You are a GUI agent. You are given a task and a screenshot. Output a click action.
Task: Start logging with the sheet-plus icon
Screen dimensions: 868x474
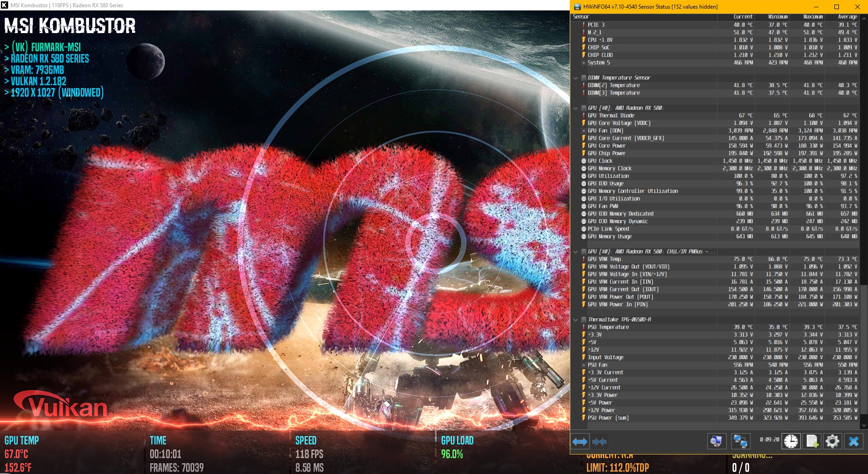point(812,441)
